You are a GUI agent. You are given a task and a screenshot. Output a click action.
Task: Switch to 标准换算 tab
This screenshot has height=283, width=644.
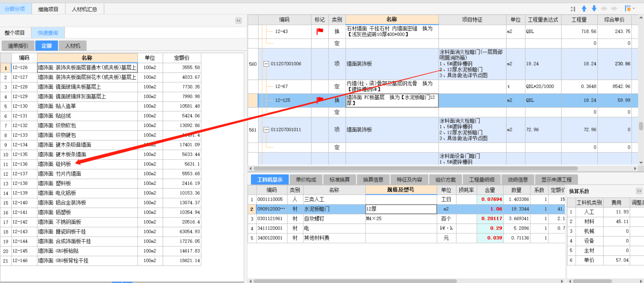pos(340,180)
